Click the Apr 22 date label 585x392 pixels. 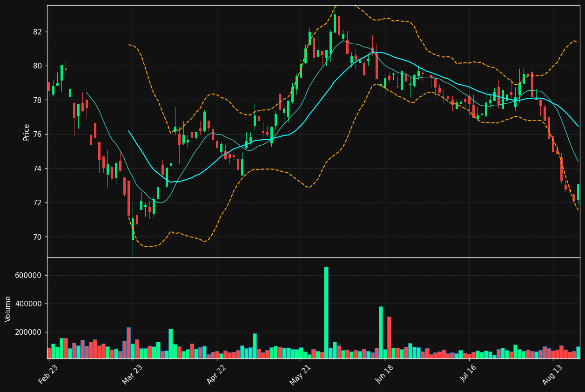click(216, 375)
